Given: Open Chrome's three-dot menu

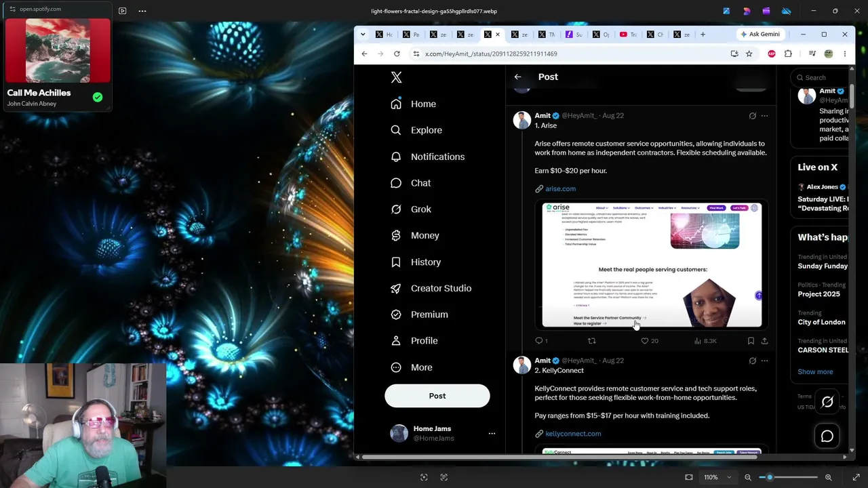Looking at the screenshot, I should tap(845, 54).
